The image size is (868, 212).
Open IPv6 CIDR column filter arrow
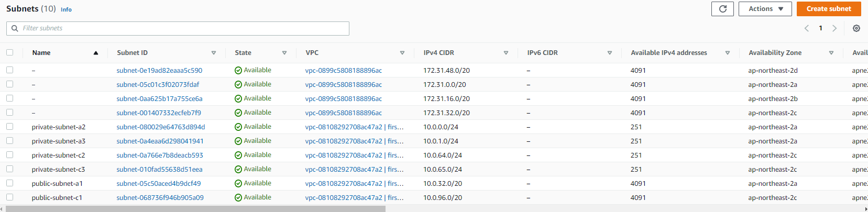coord(610,53)
